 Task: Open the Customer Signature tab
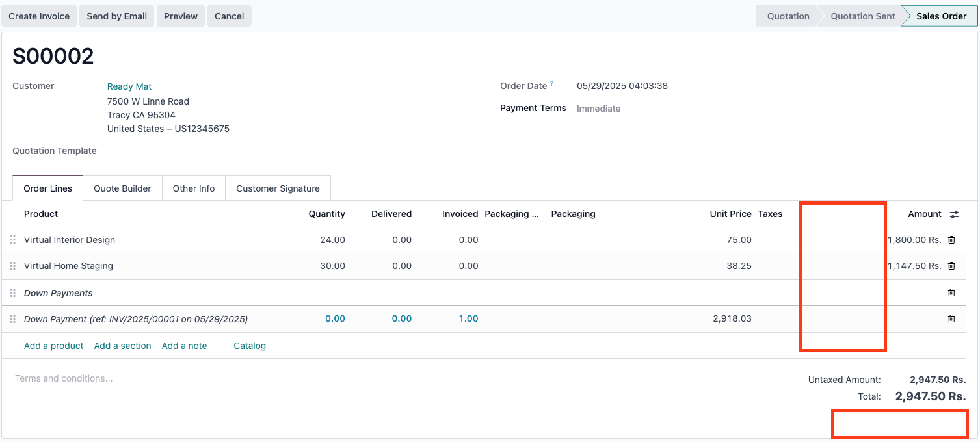point(278,188)
